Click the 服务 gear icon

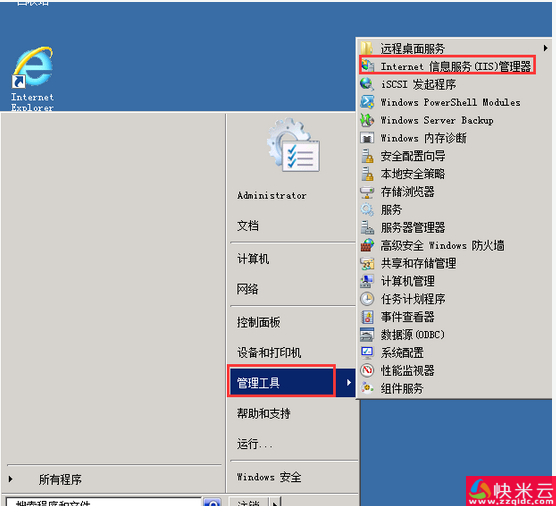click(x=367, y=210)
